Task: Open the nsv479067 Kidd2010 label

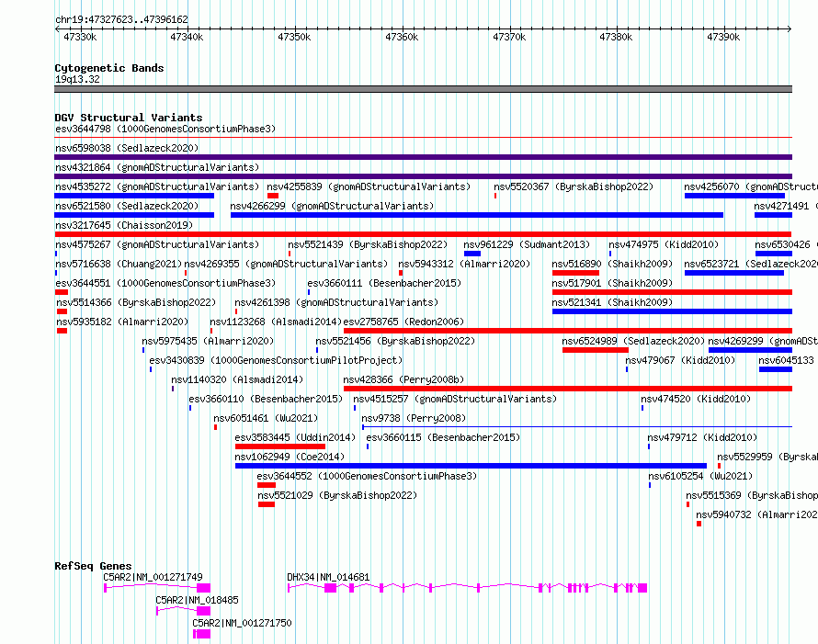Action: [x=680, y=360]
